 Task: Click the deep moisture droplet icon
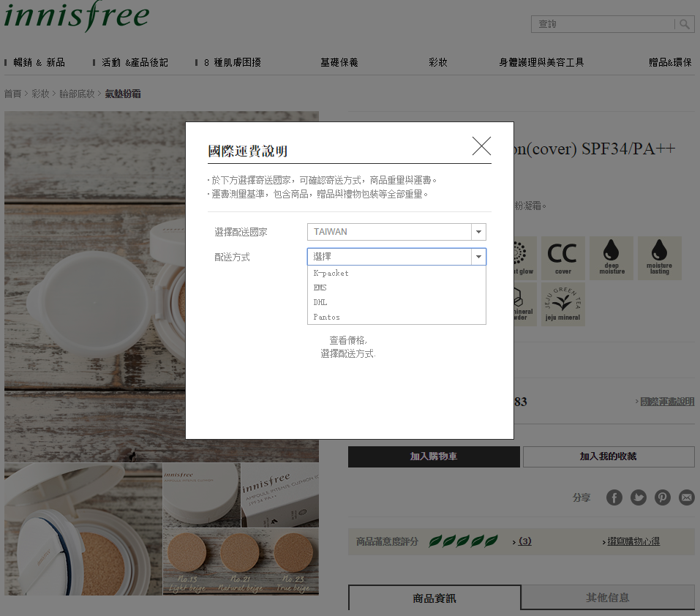[x=611, y=258]
